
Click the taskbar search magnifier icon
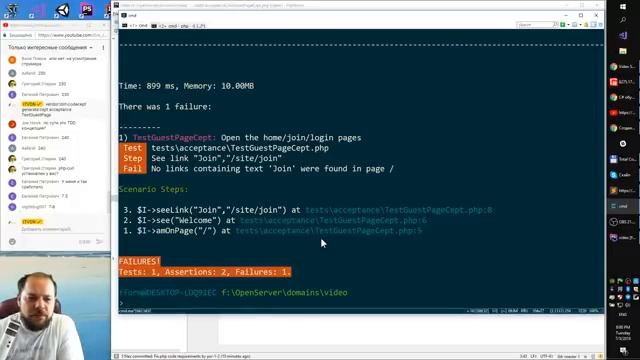coord(623,20)
